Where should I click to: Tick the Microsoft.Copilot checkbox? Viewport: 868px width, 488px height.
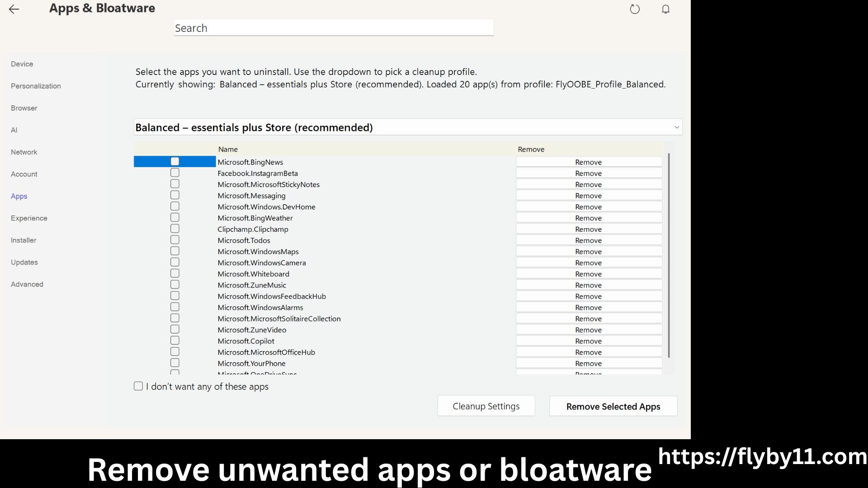pyautogui.click(x=175, y=340)
